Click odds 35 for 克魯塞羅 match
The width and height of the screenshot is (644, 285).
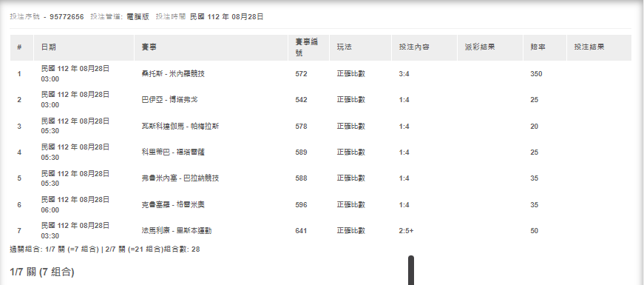(535, 205)
